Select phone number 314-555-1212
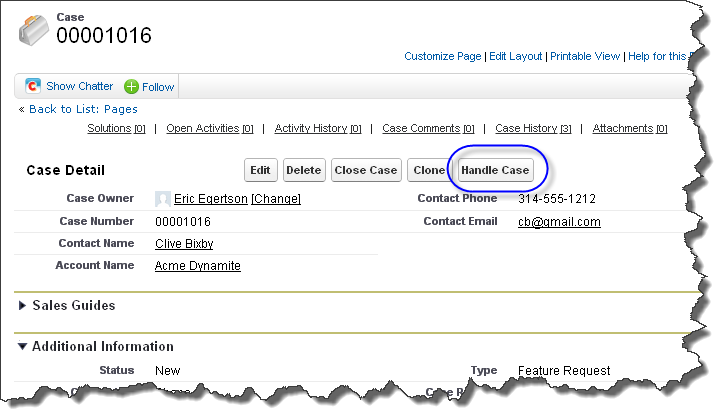 point(557,199)
